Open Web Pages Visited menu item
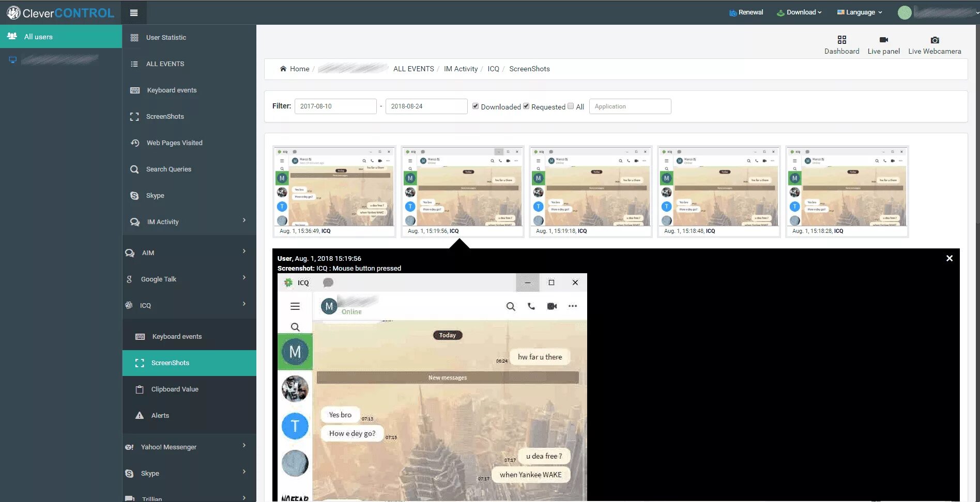 pyautogui.click(x=189, y=143)
